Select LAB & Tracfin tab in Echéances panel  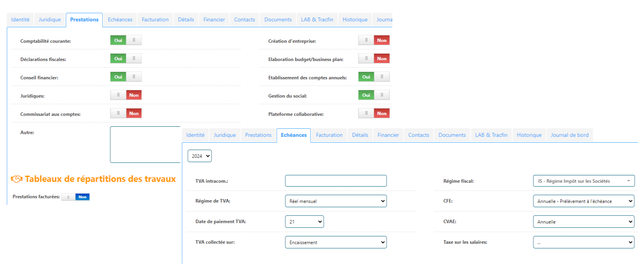[491, 135]
